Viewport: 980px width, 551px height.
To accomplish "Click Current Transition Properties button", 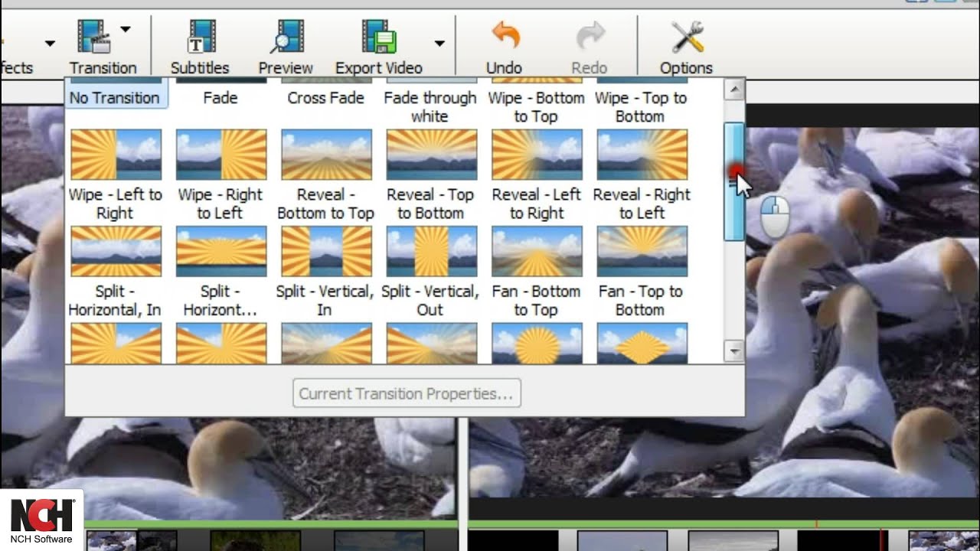I will point(407,393).
